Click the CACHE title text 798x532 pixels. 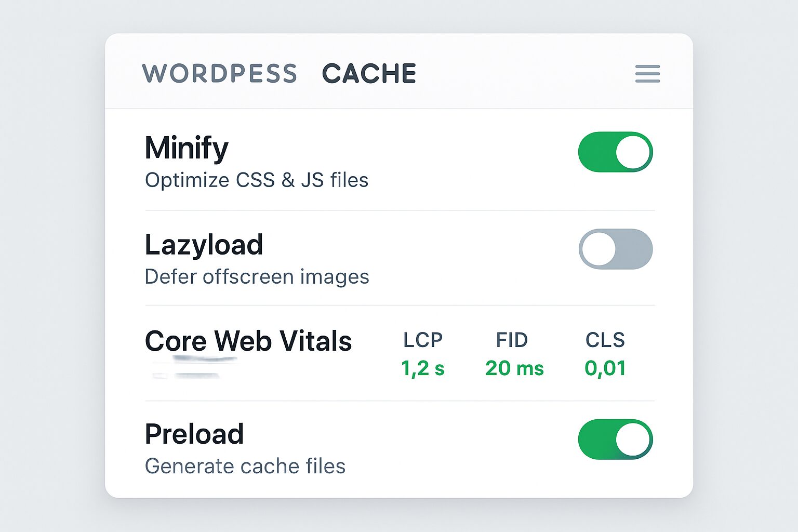point(369,73)
